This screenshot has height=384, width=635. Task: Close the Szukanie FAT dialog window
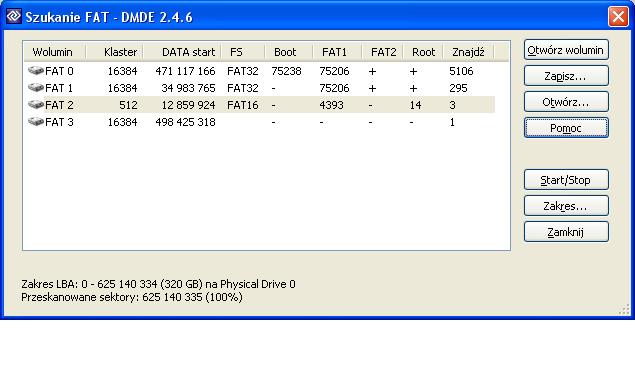[x=618, y=17]
